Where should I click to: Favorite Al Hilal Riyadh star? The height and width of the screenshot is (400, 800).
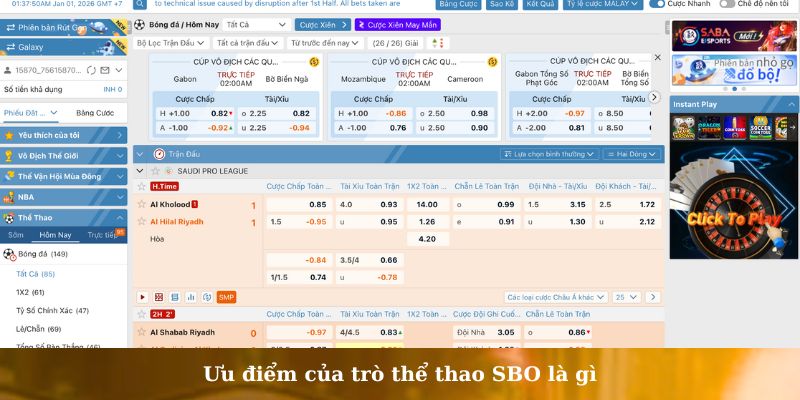[142, 221]
